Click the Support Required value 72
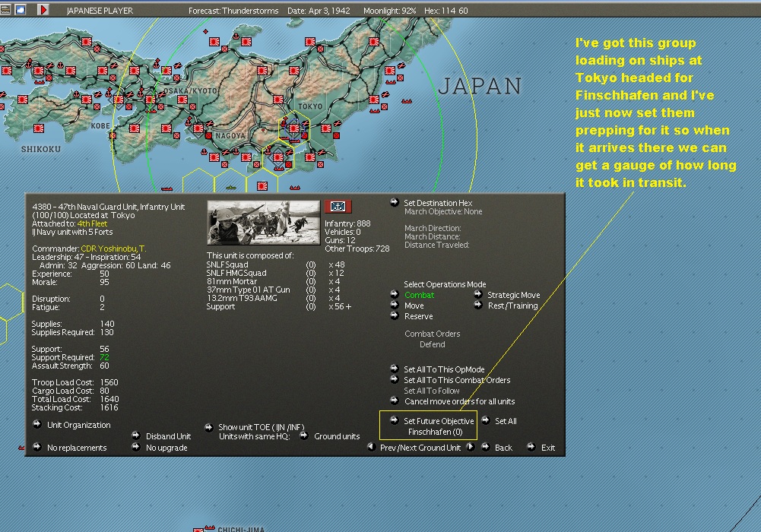The height and width of the screenshot is (532, 761). pos(104,357)
